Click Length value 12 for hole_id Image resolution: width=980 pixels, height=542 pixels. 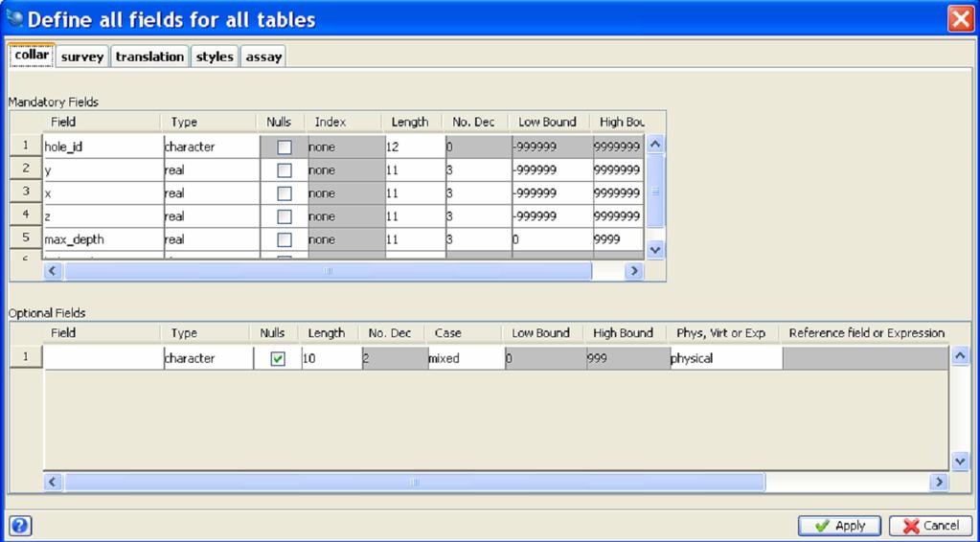click(415, 147)
